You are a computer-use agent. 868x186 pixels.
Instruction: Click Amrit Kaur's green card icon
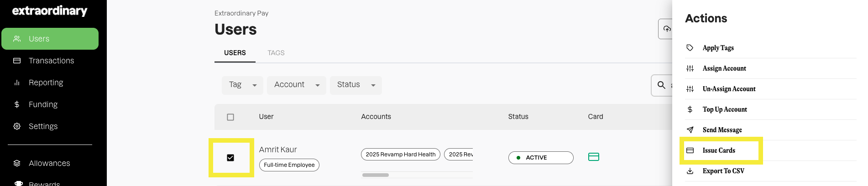click(x=594, y=157)
